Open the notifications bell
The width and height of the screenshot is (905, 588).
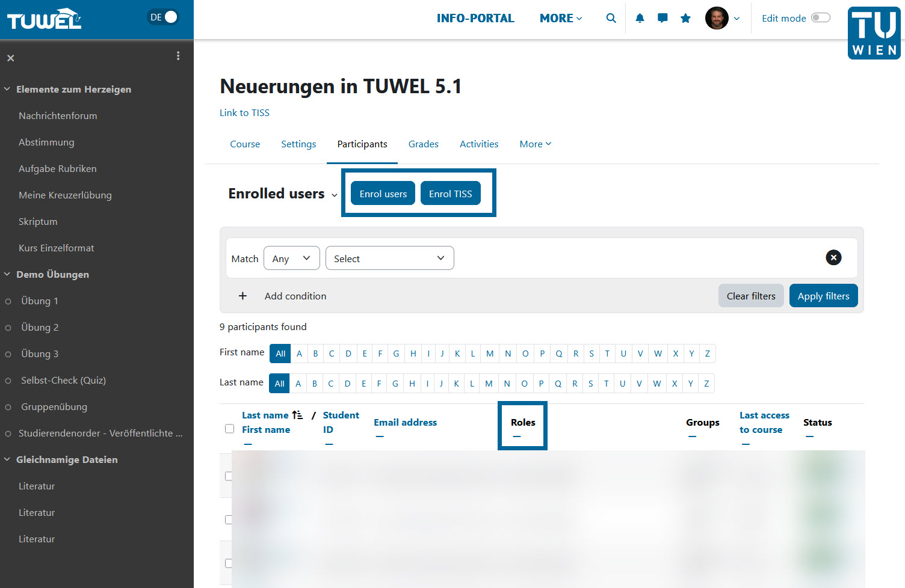point(640,18)
